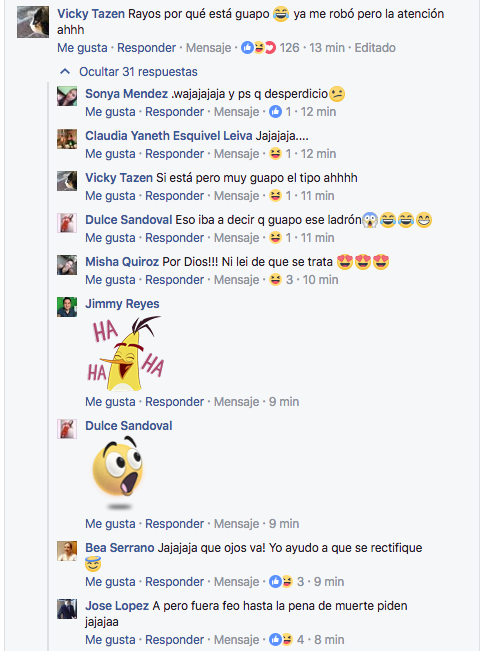Click the reaction icons showing 126 reactions

point(258,48)
